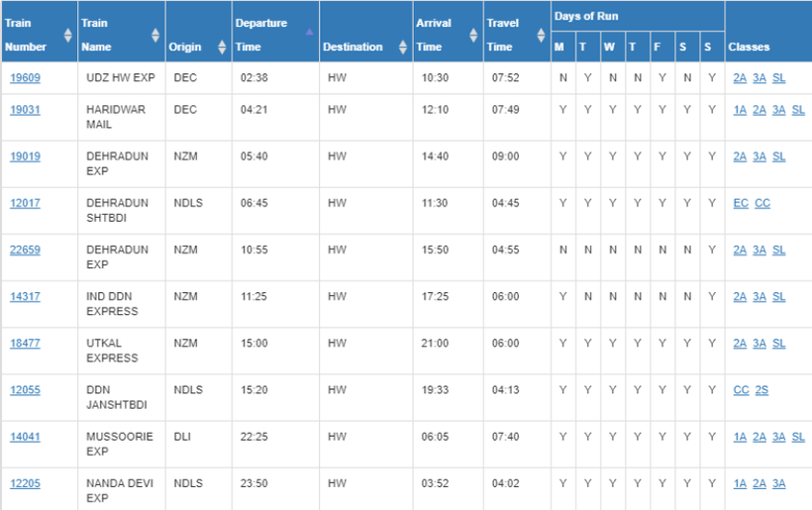This screenshot has height=510, width=812.
Task: Open train 14317 IND DDN Express
Action: coord(25,296)
